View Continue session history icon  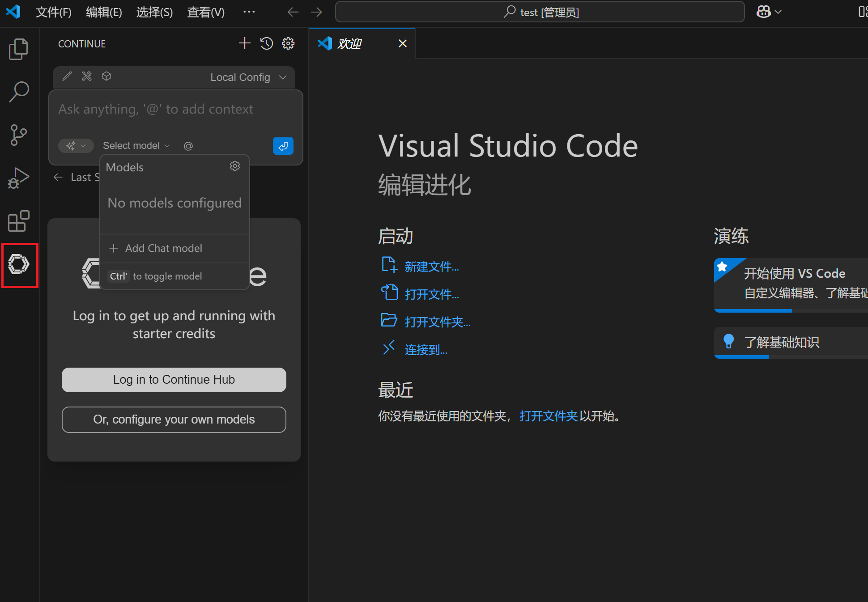tap(266, 43)
